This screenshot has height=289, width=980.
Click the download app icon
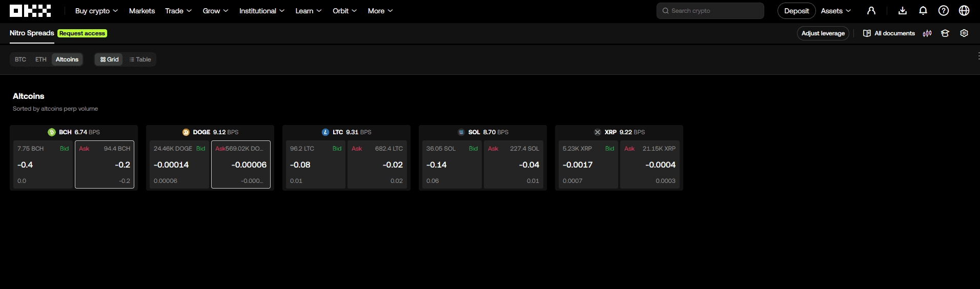pos(903,11)
